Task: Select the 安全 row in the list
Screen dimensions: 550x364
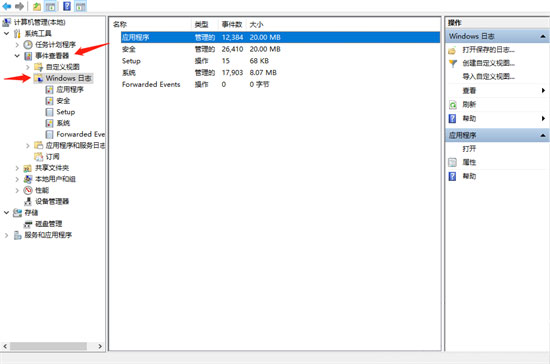Action: coord(280,49)
